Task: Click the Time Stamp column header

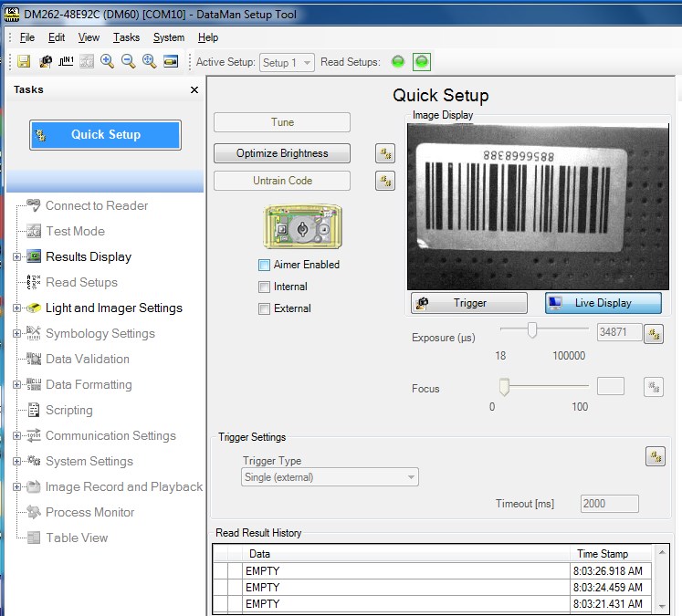Action: 610,554
